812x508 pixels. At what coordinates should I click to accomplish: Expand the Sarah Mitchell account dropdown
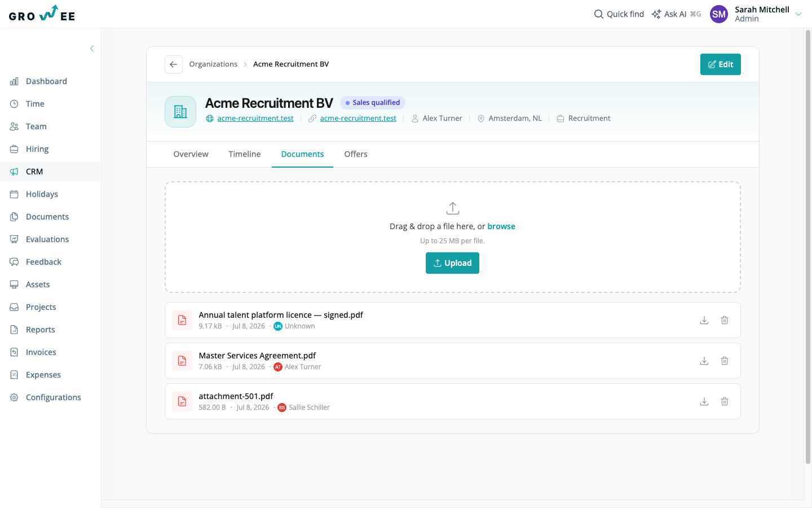coord(798,14)
